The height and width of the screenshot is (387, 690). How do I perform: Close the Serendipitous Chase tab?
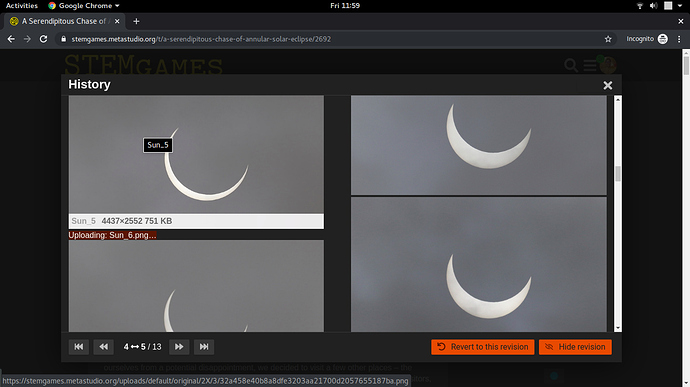117,21
